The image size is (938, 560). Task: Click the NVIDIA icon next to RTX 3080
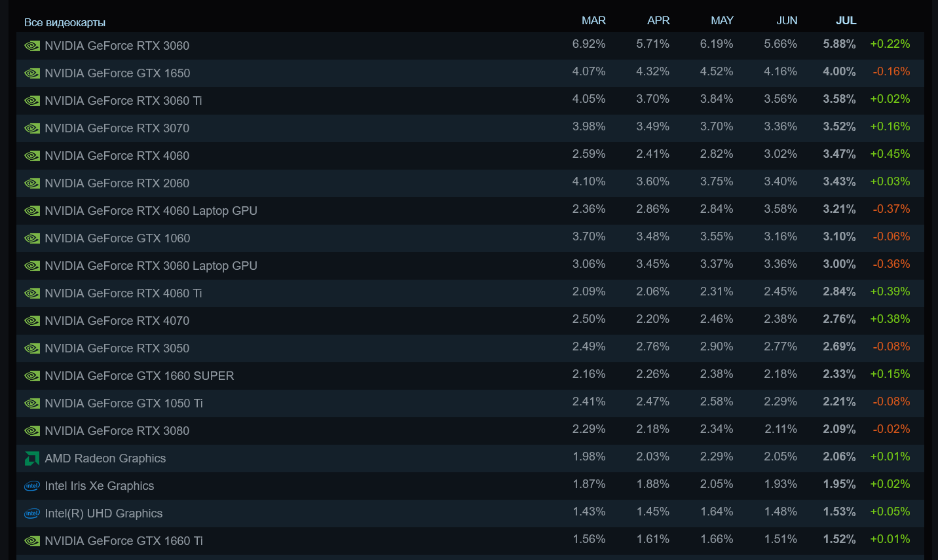32,431
